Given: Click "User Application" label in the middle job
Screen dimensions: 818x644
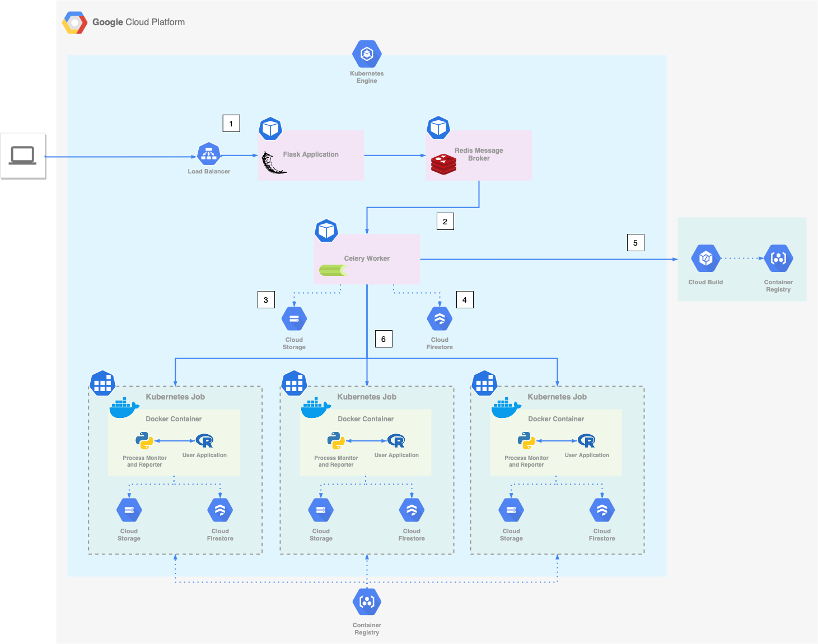Looking at the screenshot, I should 396,455.
